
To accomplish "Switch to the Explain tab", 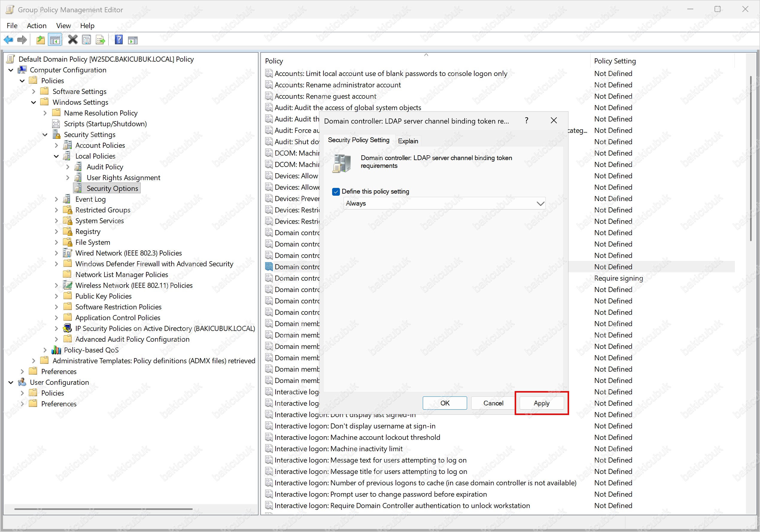I will (x=408, y=141).
